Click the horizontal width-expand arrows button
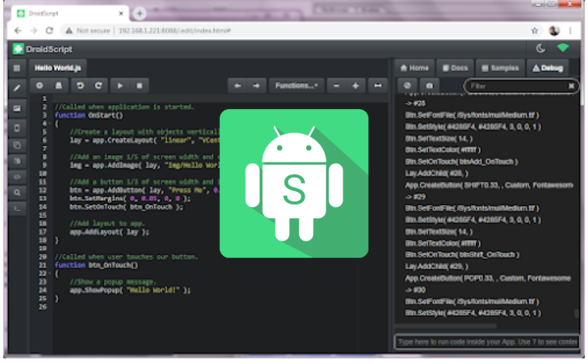This screenshot has height=364, width=588. (378, 86)
